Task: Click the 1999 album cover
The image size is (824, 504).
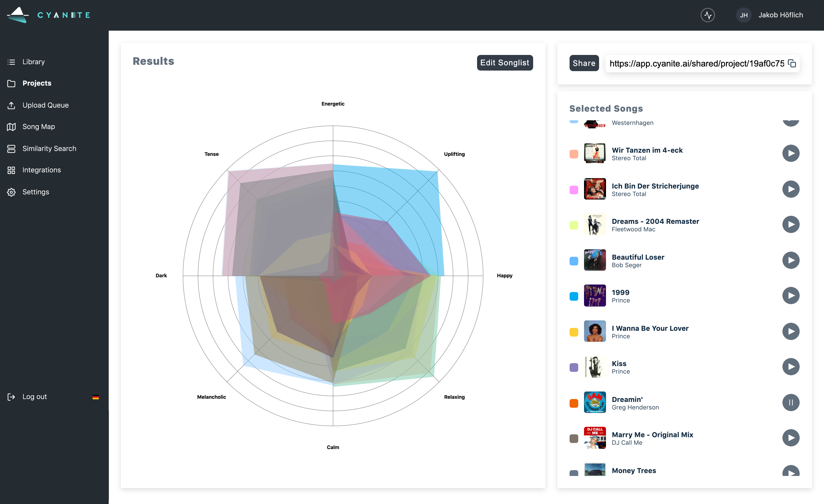Action: pyautogui.click(x=595, y=296)
